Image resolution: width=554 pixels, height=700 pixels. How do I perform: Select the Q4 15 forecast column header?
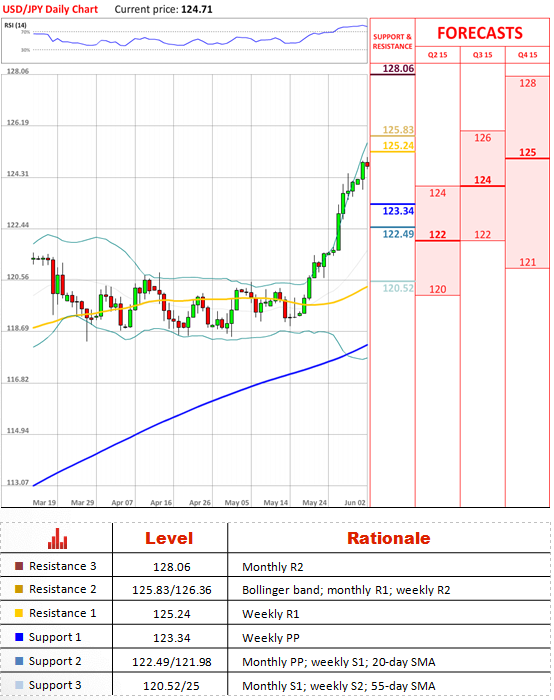[528, 55]
